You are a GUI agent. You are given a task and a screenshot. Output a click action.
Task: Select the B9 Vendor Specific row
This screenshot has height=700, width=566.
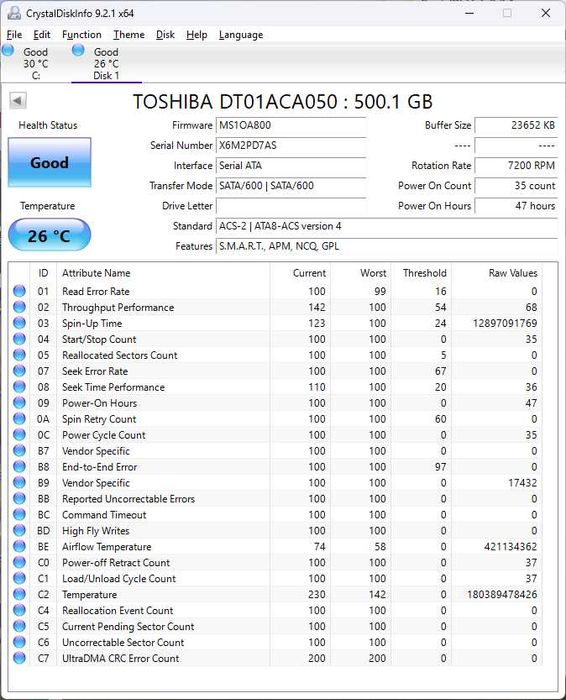pyautogui.click(x=277, y=483)
